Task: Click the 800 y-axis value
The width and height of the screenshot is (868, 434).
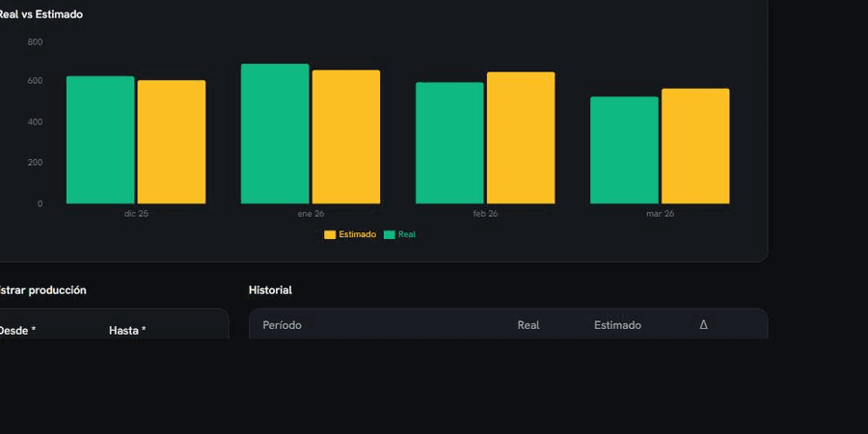Action: coord(35,42)
